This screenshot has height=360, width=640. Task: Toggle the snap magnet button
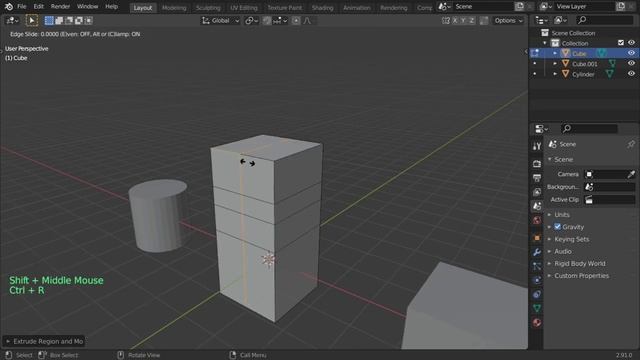[267, 20]
